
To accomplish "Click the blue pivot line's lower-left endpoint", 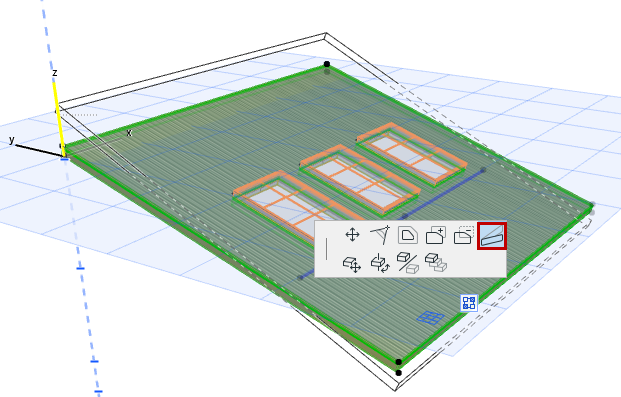I will click(x=301, y=277).
